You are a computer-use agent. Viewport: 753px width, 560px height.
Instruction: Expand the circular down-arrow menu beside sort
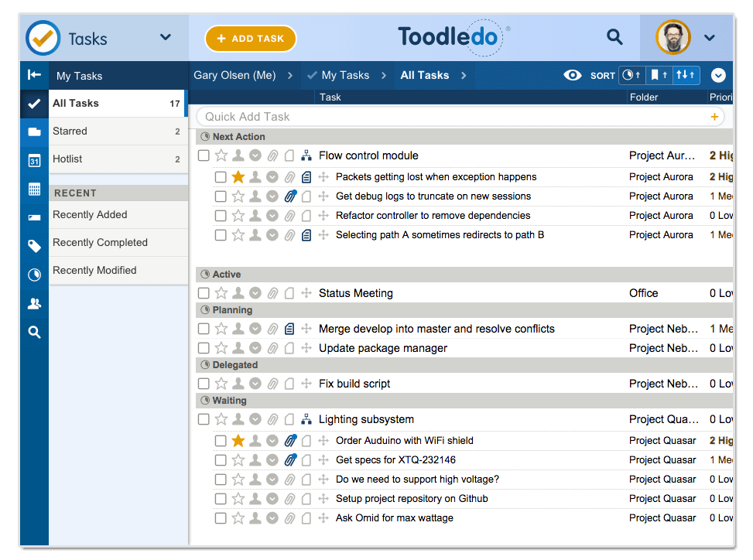click(x=718, y=75)
